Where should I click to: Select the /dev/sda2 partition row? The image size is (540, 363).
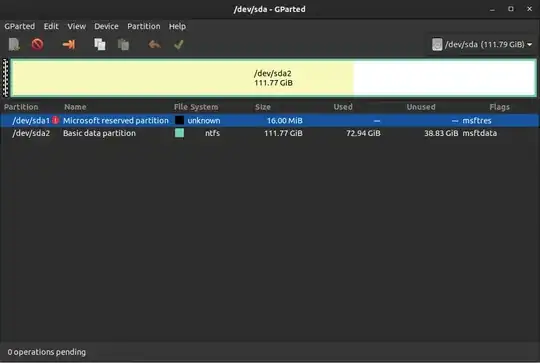pyautogui.click(x=270, y=133)
